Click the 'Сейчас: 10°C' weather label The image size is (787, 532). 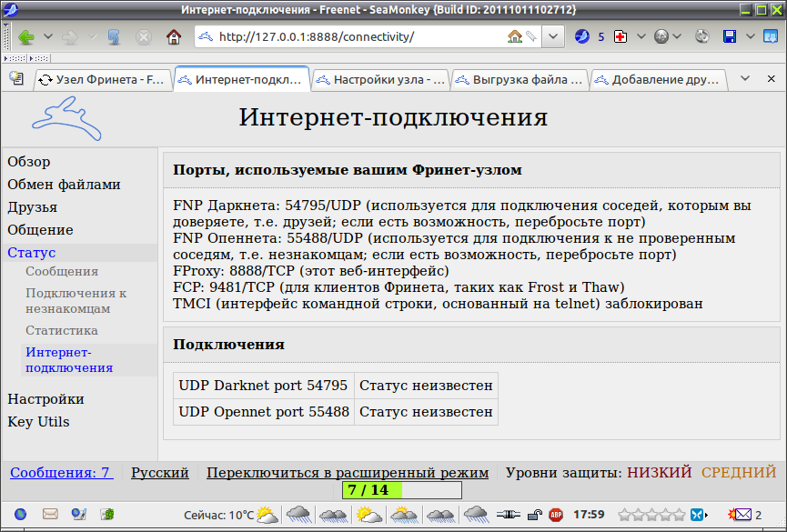219,515
